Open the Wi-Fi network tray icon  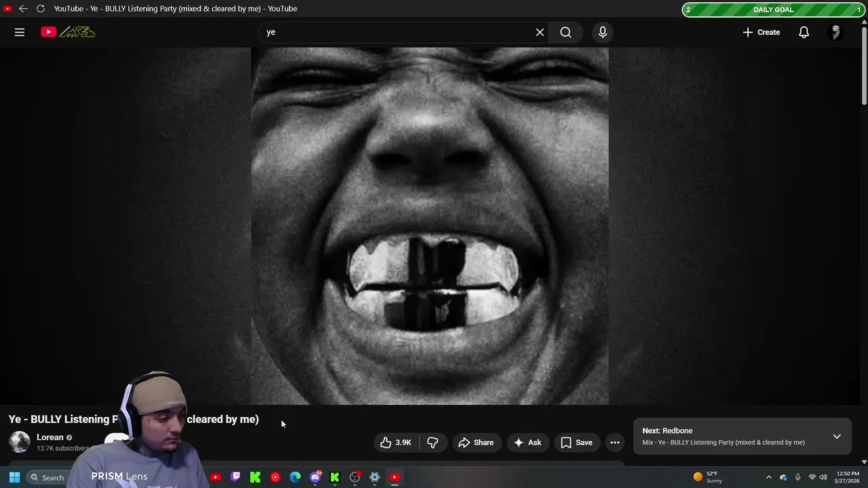coord(812,477)
